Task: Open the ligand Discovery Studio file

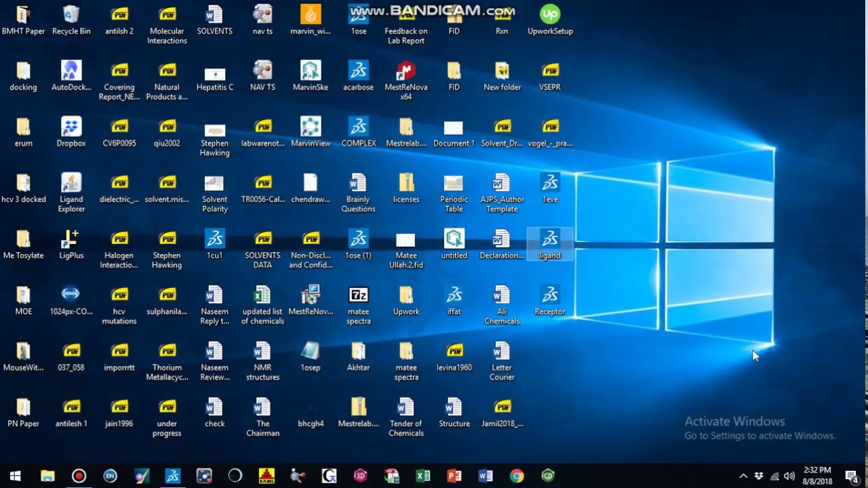Action: (550, 245)
